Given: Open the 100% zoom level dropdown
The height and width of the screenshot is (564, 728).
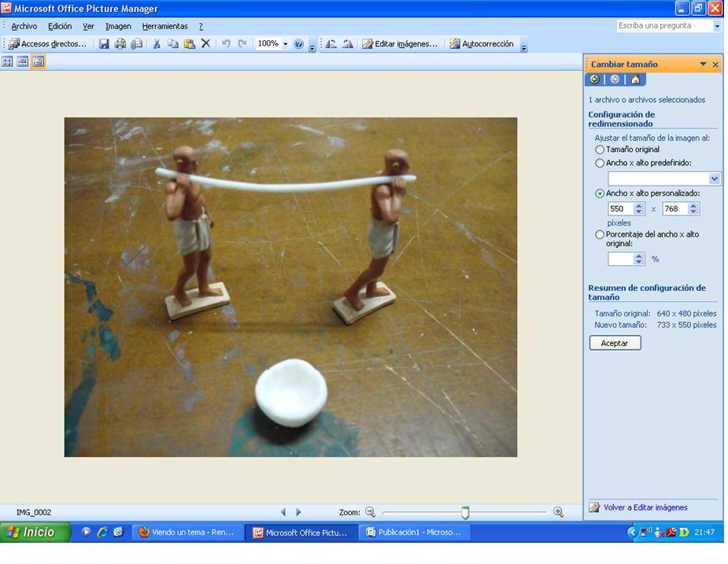Looking at the screenshot, I should click(x=285, y=44).
